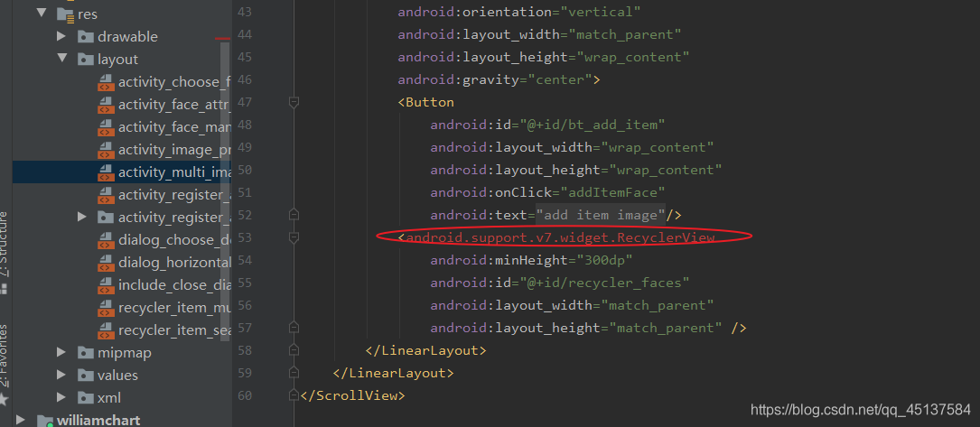Open the Structure tool window tab
This screenshot has height=427, width=980.
4,252
